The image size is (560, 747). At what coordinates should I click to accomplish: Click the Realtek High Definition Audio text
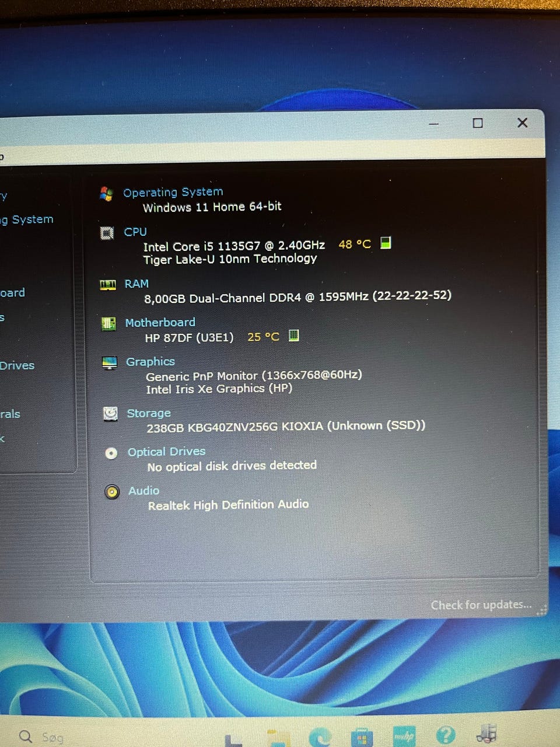[x=229, y=505]
